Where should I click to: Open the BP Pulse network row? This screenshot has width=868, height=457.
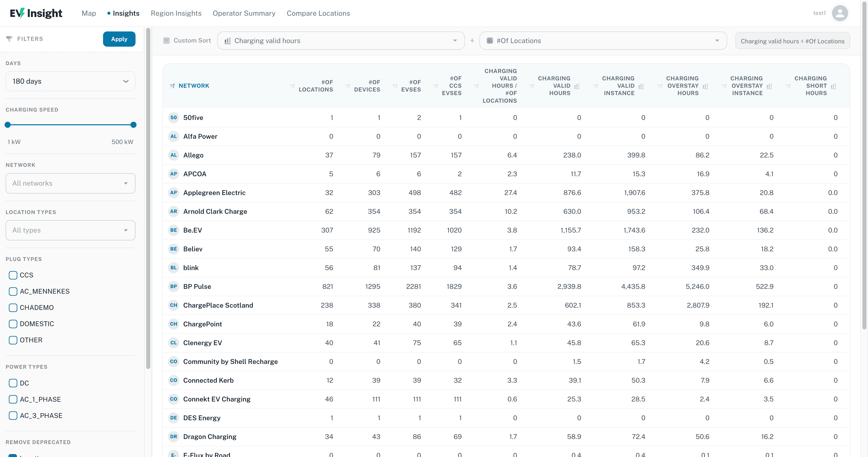click(506, 287)
